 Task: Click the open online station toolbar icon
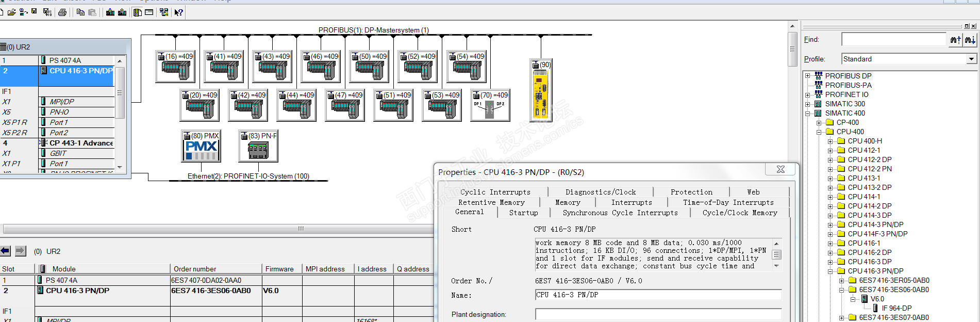tap(23, 12)
